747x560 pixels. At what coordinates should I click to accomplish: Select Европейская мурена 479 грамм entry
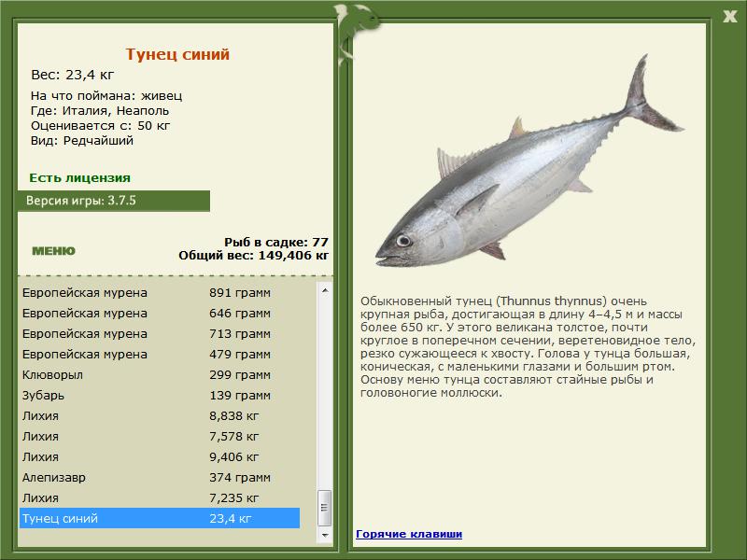pos(160,354)
